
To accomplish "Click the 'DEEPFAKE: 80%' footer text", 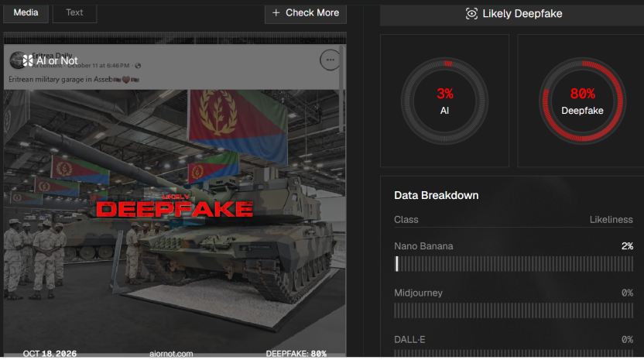I will [296, 354].
